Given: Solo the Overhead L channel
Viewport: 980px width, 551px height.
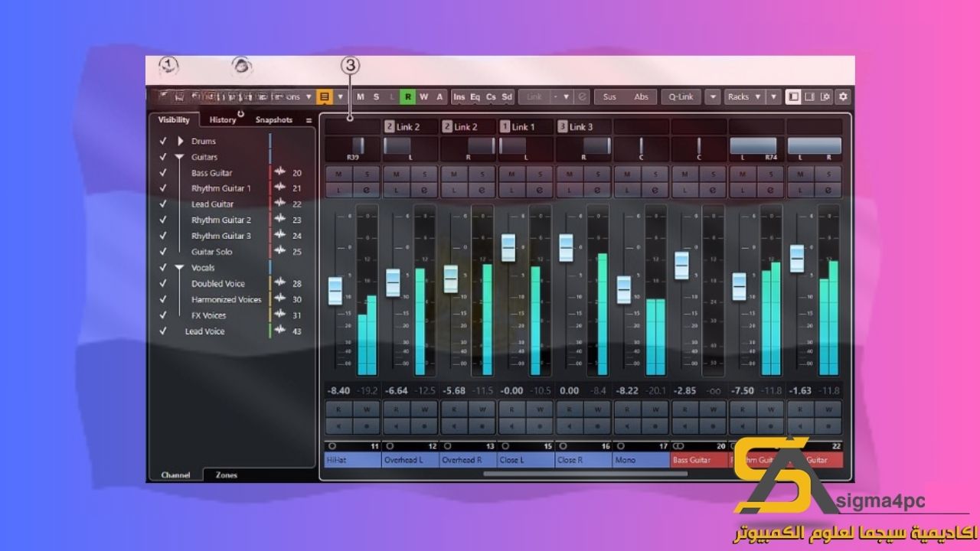Looking at the screenshot, I should pyautogui.click(x=425, y=174).
